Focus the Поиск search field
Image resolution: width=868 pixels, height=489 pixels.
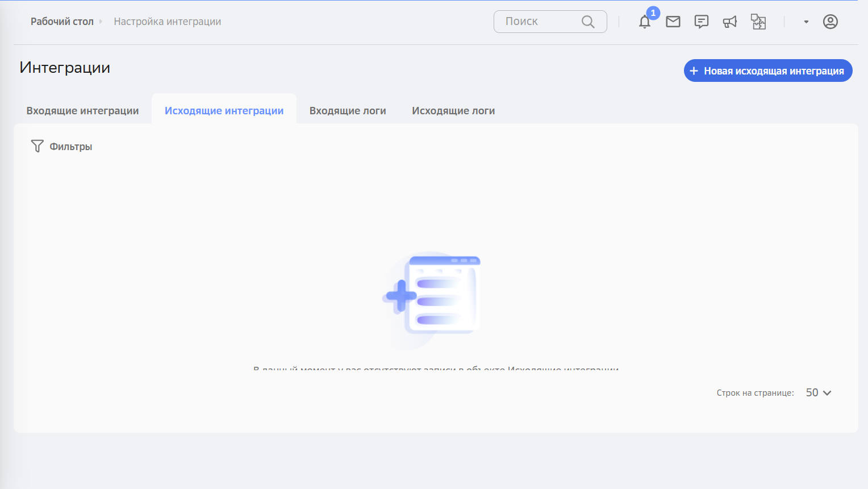click(x=550, y=22)
